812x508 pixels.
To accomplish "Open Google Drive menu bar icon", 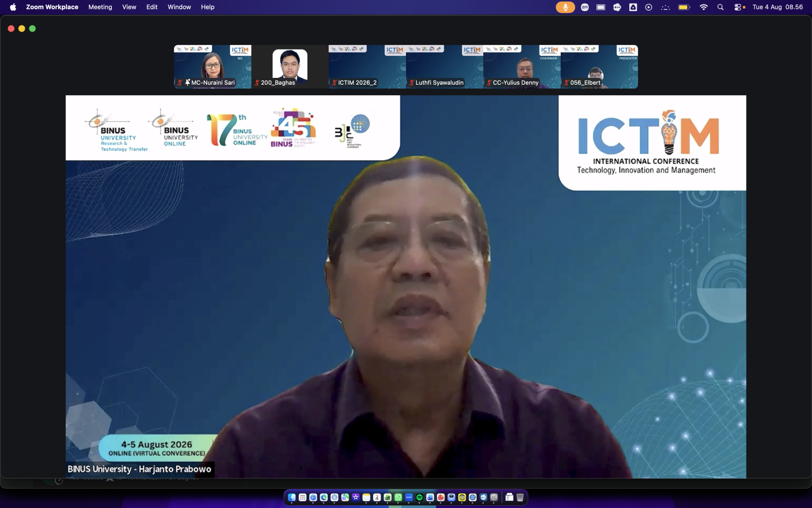I will 633,7.
